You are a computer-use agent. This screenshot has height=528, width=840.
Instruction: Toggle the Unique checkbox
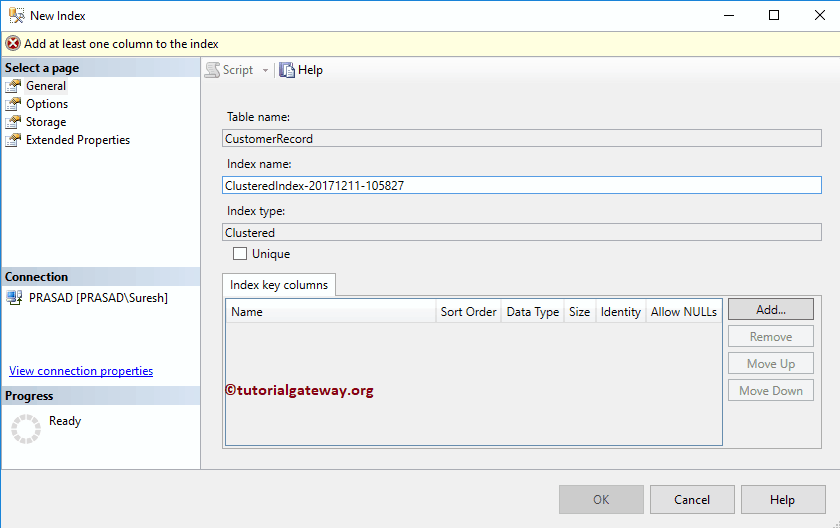[x=240, y=253]
